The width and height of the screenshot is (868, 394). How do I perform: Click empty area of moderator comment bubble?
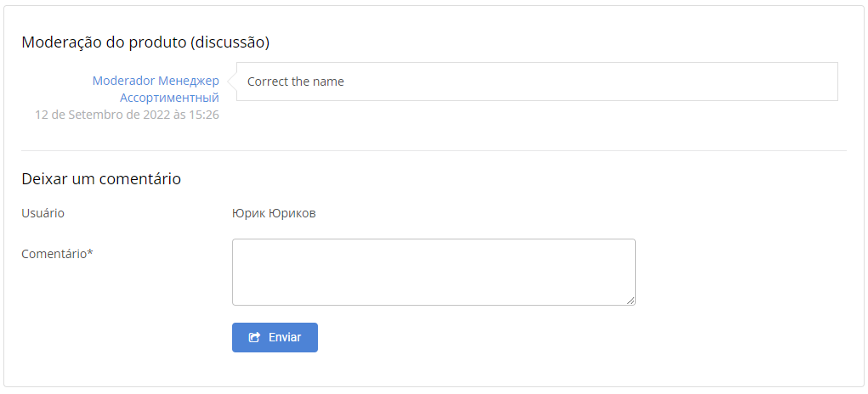[x=595, y=82]
